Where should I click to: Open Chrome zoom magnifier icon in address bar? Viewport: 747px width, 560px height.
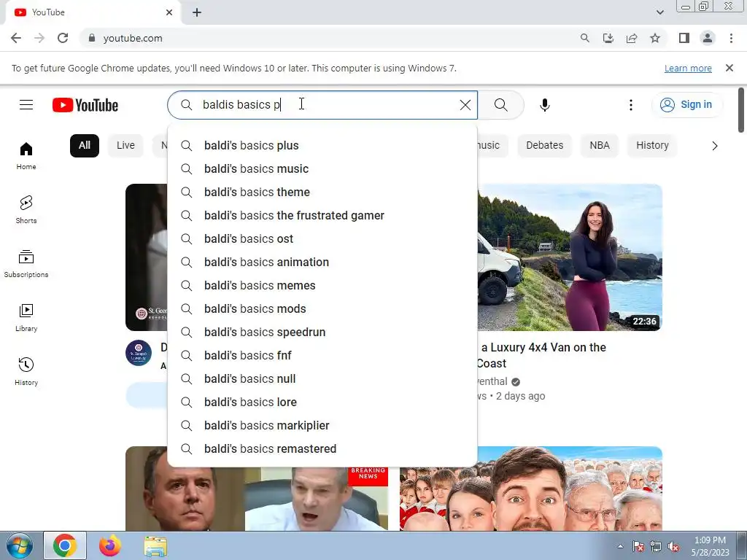coord(584,38)
